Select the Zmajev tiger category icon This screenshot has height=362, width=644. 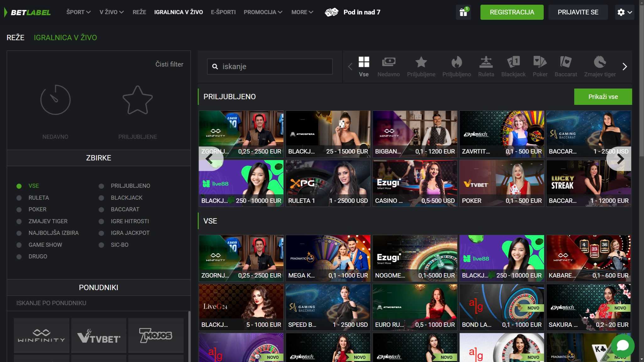tap(600, 67)
